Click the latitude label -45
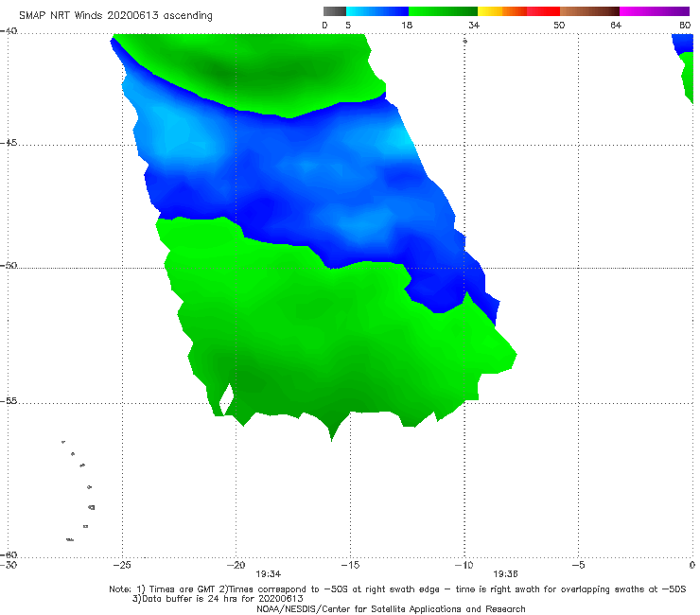 (9, 143)
